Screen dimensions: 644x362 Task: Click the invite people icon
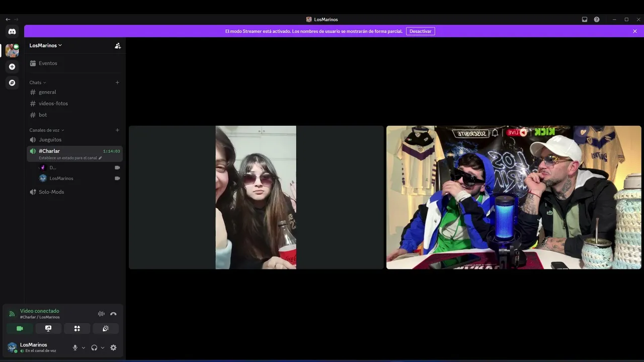[x=118, y=46]
